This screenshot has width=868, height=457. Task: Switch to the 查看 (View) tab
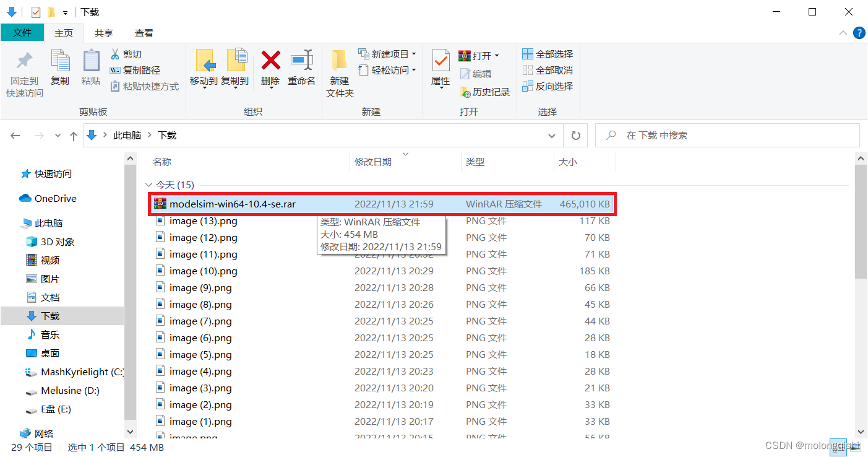point(144,33)
